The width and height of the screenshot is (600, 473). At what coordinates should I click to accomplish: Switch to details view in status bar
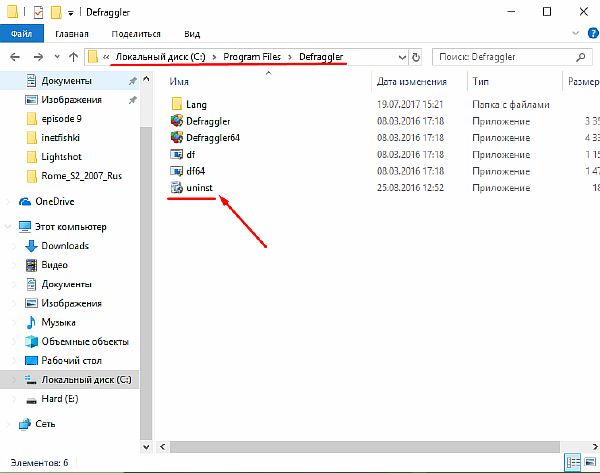coord(572,462)
